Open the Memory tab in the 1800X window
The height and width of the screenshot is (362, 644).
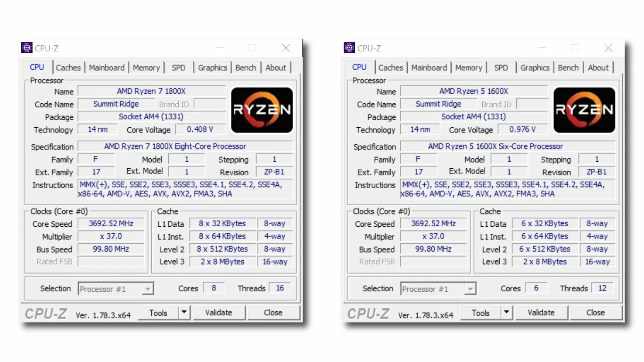pos(146,67)
